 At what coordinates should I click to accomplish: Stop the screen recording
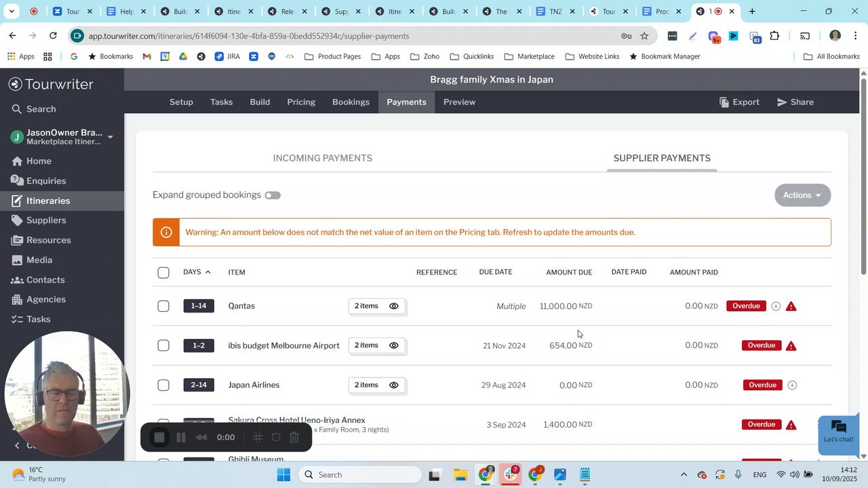(x=159, y=438)
